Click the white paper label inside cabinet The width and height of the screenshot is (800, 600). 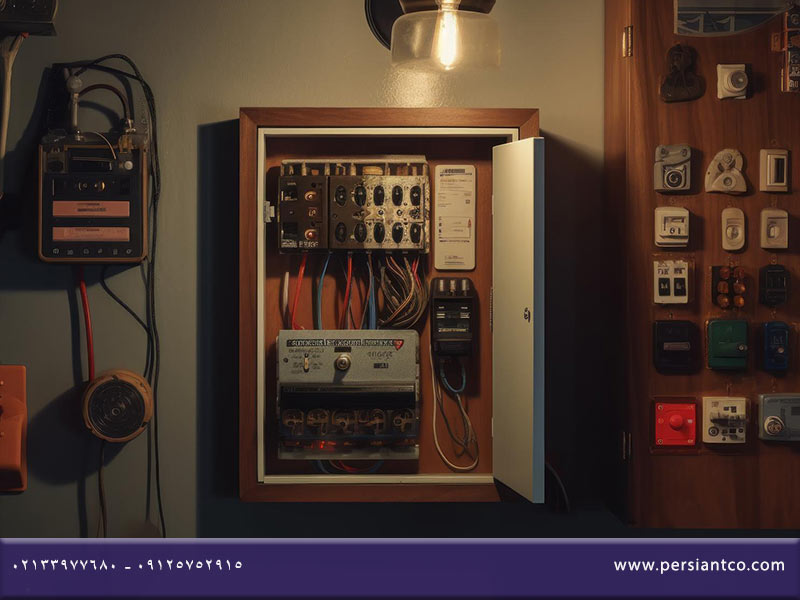(x=455, y=217)
